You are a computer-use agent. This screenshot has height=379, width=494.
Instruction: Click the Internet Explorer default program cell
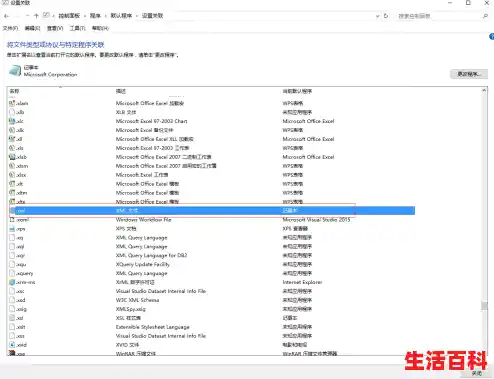click(x=302, y=282)
